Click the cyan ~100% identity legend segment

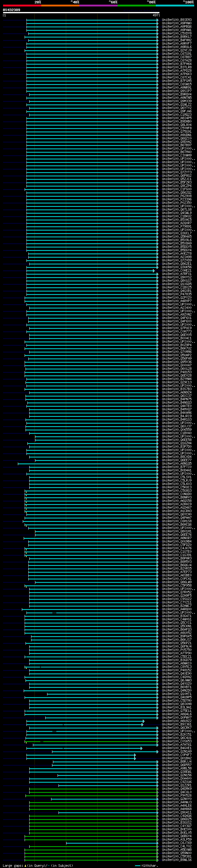(175, 6)
